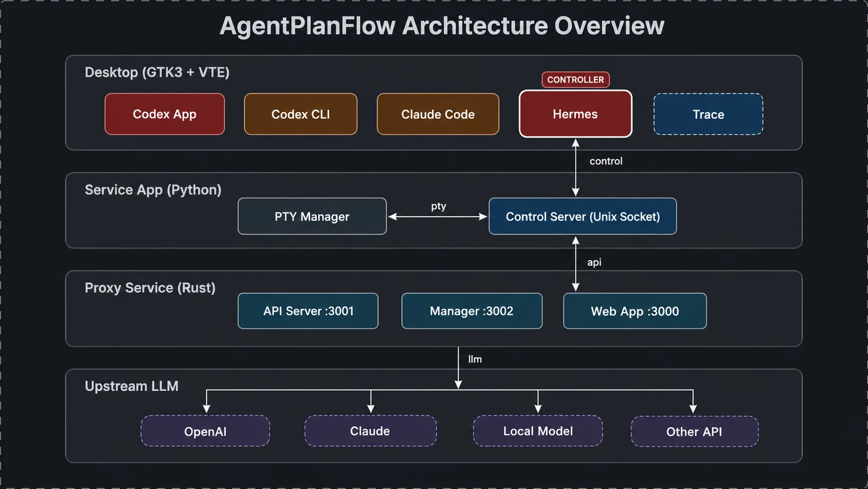868x489 pixels.
Task: Click the "Upstream LLM" heading
Action: click(x=131, y=386)
